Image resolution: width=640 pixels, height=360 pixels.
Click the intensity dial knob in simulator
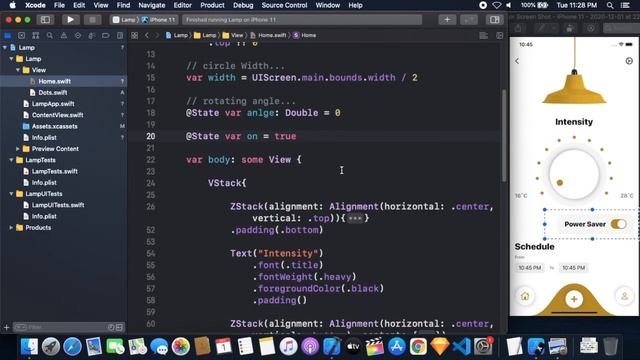(560, 183)
